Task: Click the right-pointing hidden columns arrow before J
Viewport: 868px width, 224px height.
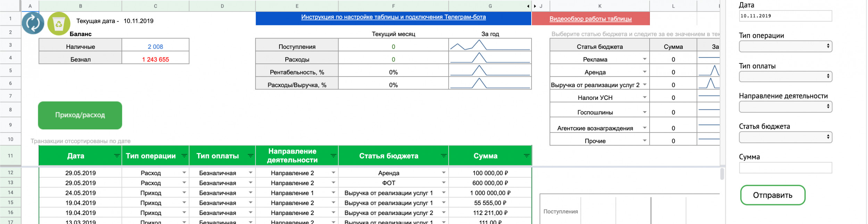Action: (x=535, y=6)
